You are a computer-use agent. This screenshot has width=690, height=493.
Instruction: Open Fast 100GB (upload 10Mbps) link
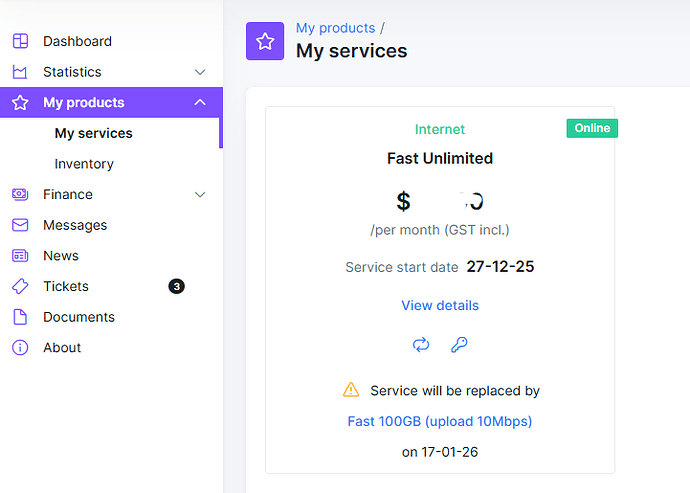point(440,421)
